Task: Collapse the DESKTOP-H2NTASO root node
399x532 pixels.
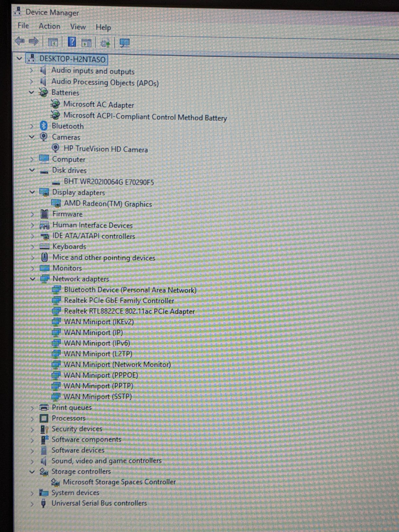Action: coord(19,59)
